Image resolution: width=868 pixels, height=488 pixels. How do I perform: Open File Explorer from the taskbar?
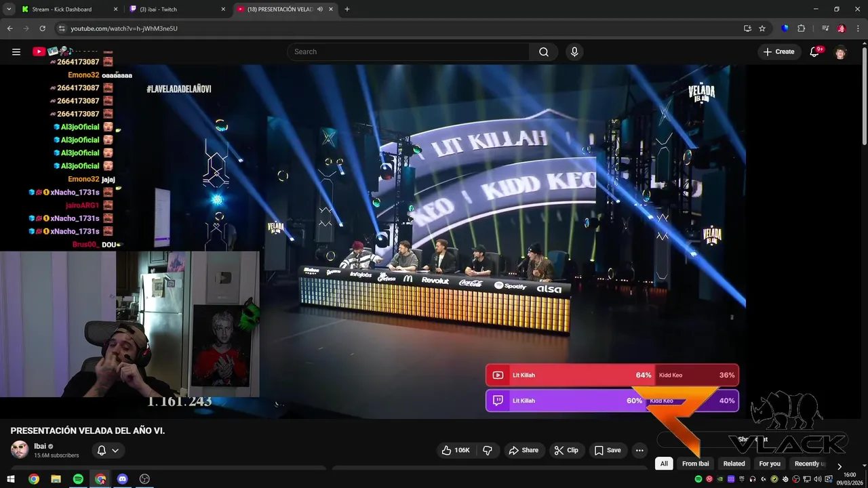[x=56, y=479]
